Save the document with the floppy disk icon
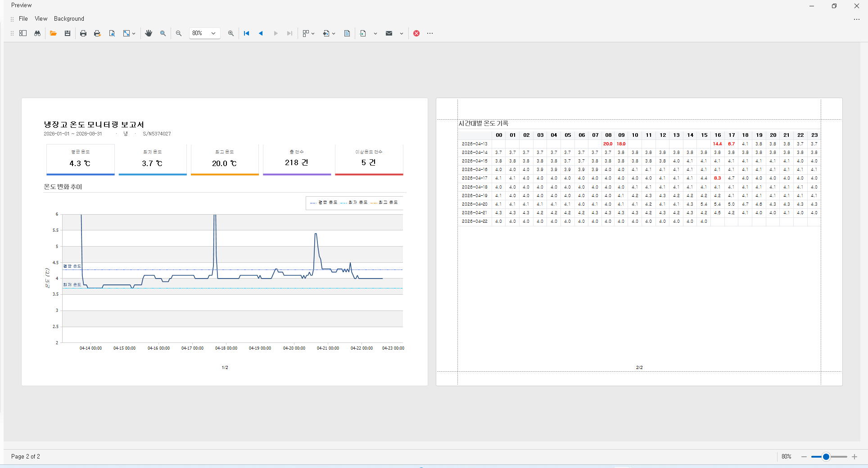868x468 pixels. point(68,33)
